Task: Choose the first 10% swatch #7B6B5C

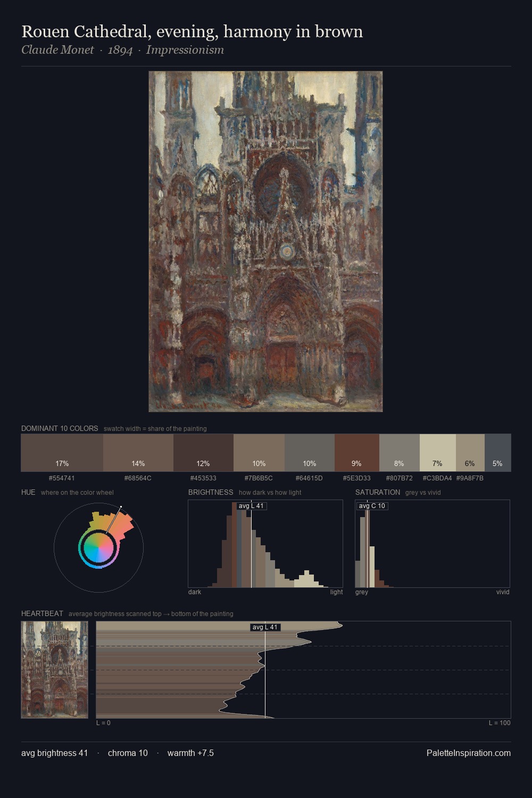Action: click(259, 453)
